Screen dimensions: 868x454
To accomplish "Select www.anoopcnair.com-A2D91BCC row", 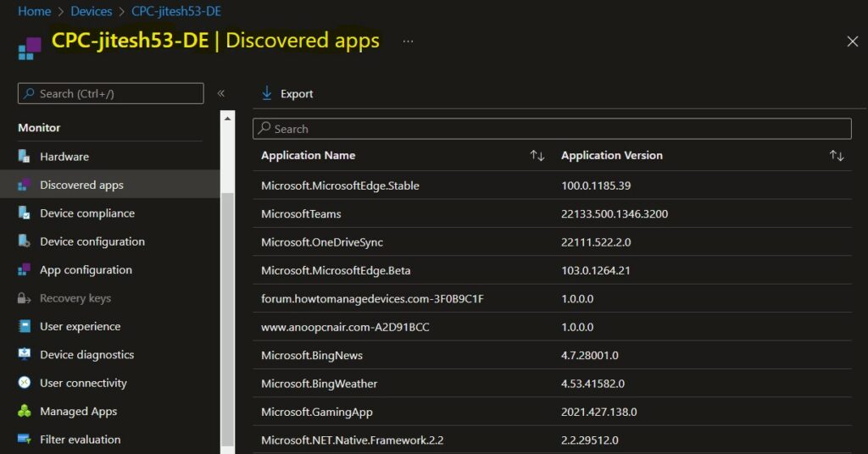I will 552,327.
